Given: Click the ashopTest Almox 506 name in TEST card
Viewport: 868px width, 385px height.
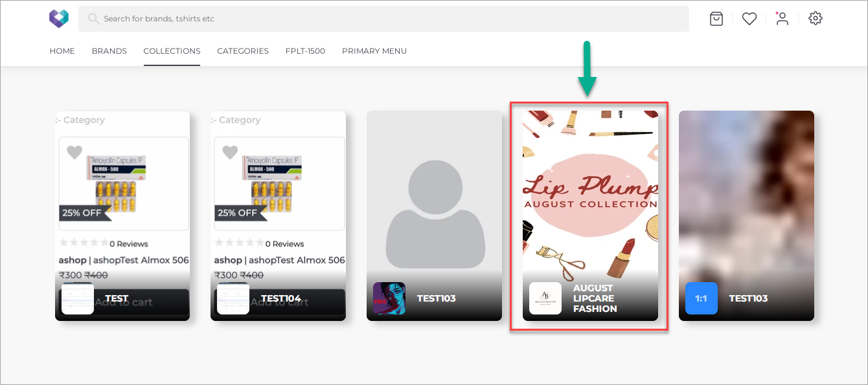Looking at the screenshot, I should (124, 260).
